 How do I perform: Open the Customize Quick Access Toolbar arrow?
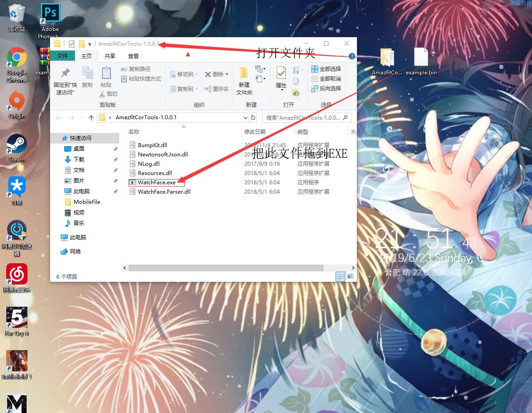pos(90,44)
